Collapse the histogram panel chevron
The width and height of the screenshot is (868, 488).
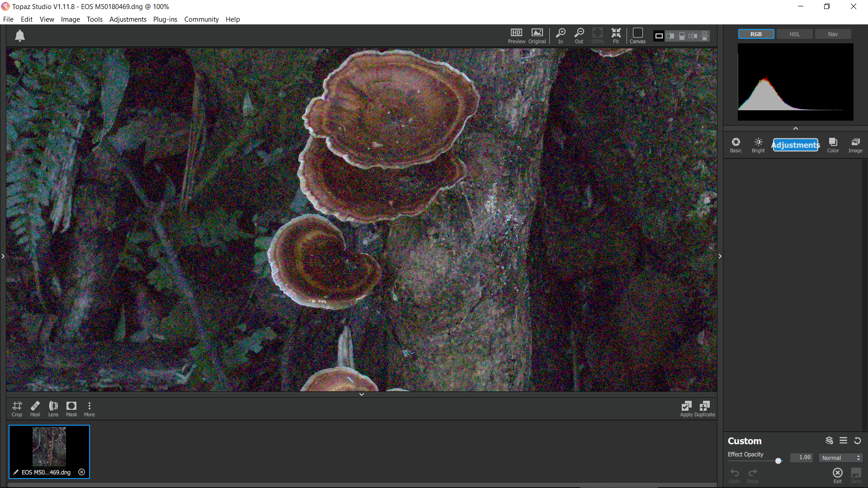coord(796,129)
